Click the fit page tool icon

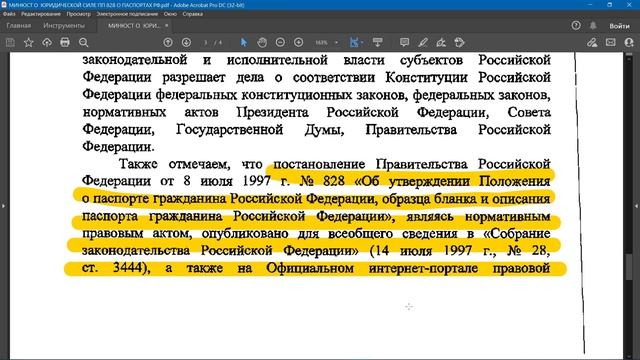[x=354, y=42]
